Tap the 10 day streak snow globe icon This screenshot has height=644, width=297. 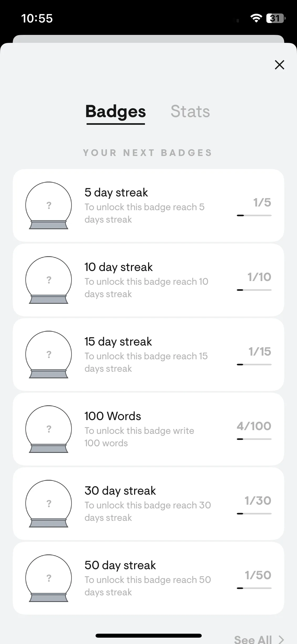click(x=49, y=280)
